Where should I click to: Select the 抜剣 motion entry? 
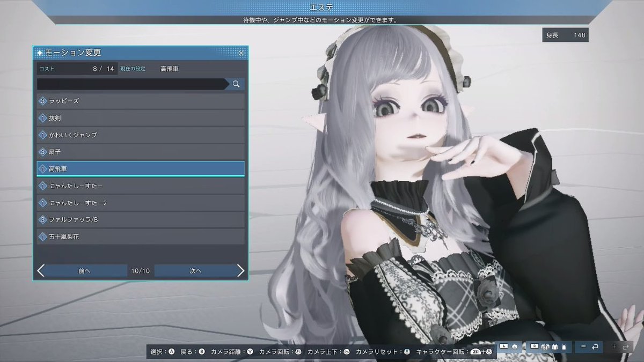(x=141, y=118)
